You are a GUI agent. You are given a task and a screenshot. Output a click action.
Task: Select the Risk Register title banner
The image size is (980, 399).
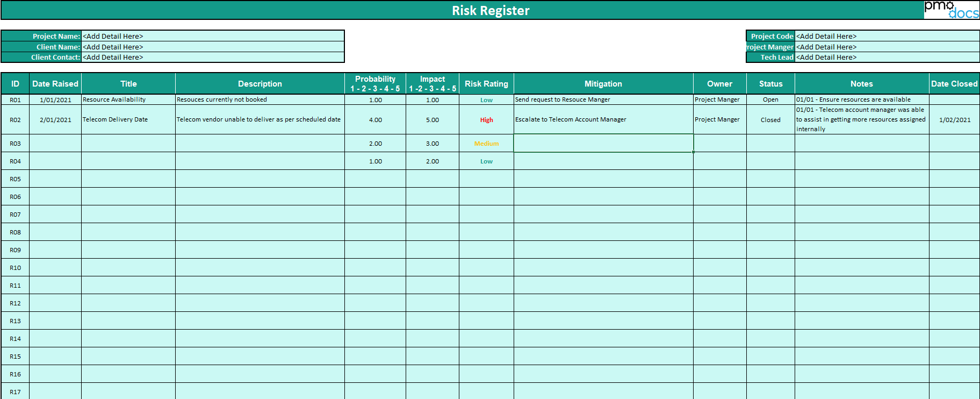490,10
